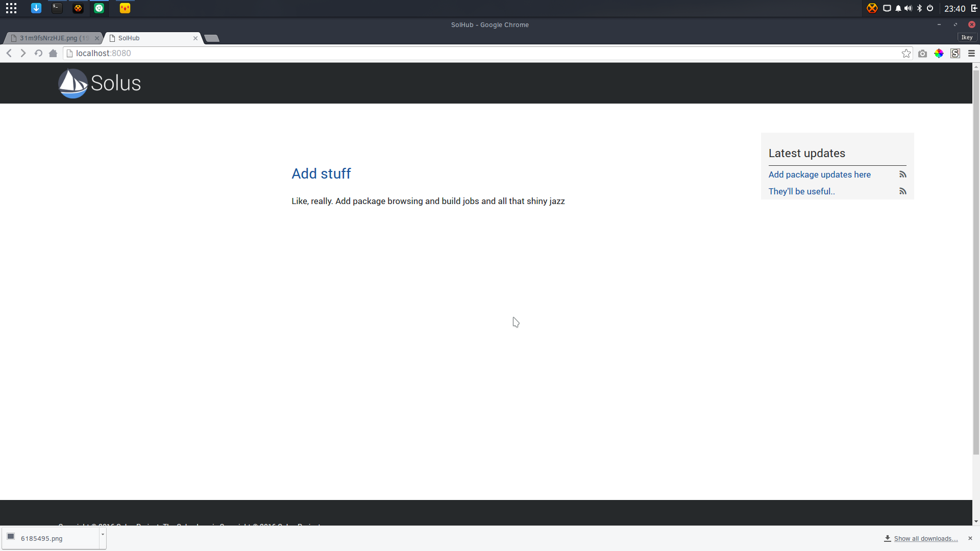This screenshot has width=980, height=551.
Task: Go back in browser history
Action: click(x=9, y=53)
